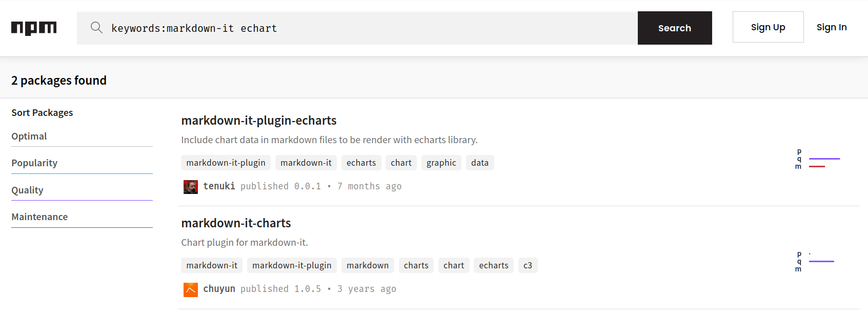This screenshot has height=313, width=868.
Task: Sort packages by Optimal
Action: pos(29,136)
